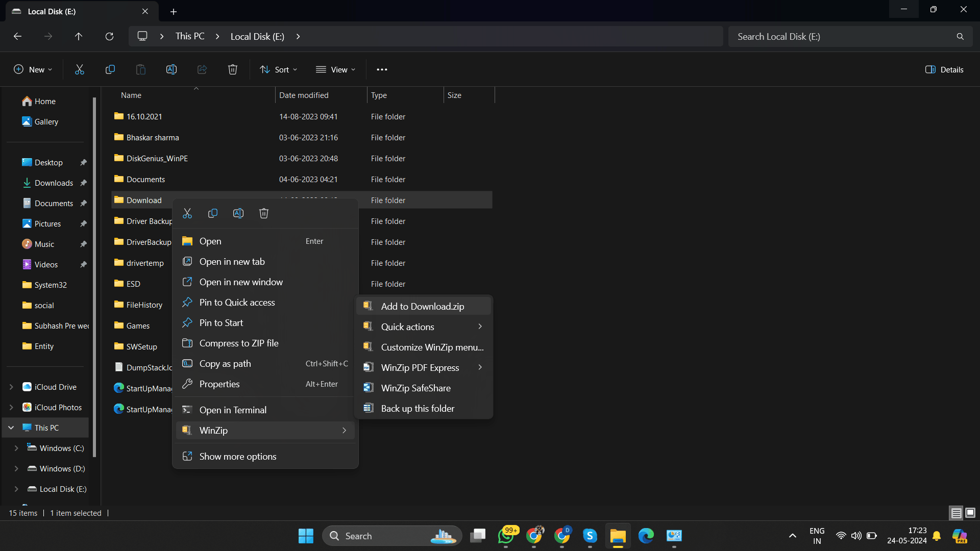Open WhatsApp from the taskbar

(506, 536)
